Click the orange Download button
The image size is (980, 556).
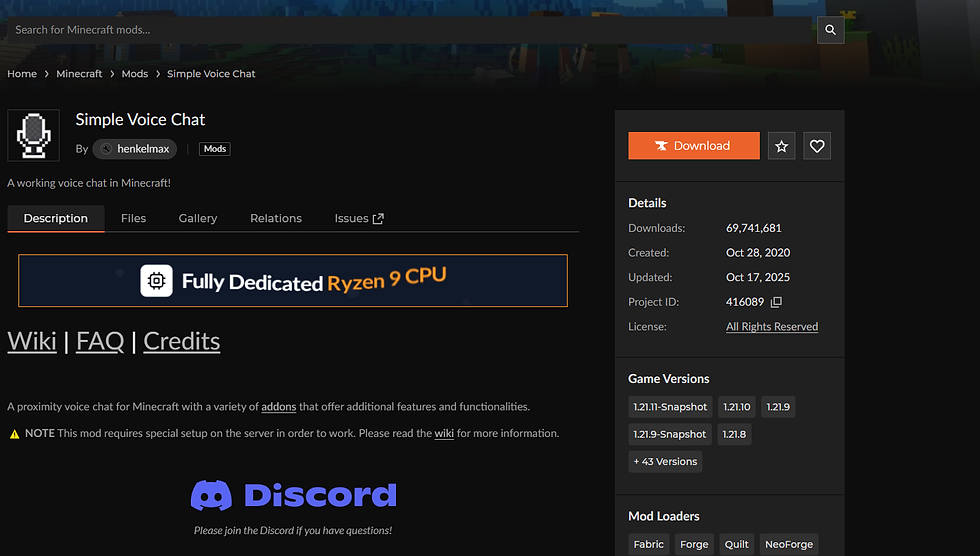click(694, 146)
